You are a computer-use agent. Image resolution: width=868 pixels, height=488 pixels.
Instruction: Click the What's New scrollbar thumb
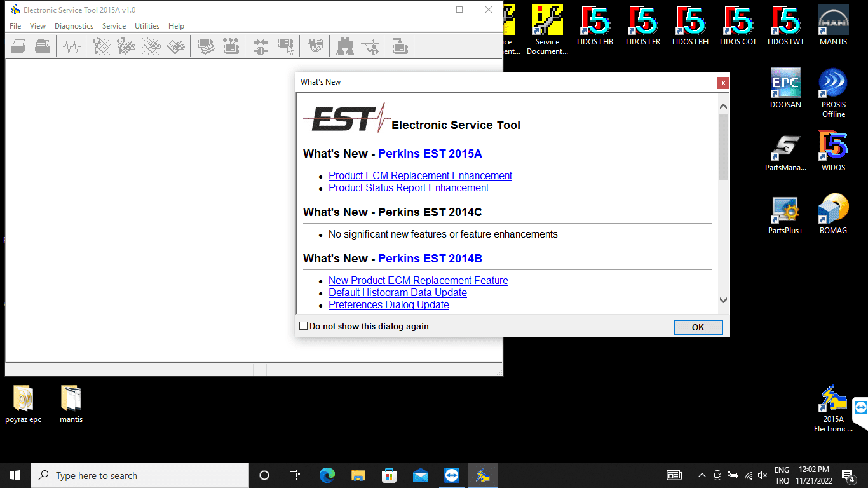(x=723, y=147)
